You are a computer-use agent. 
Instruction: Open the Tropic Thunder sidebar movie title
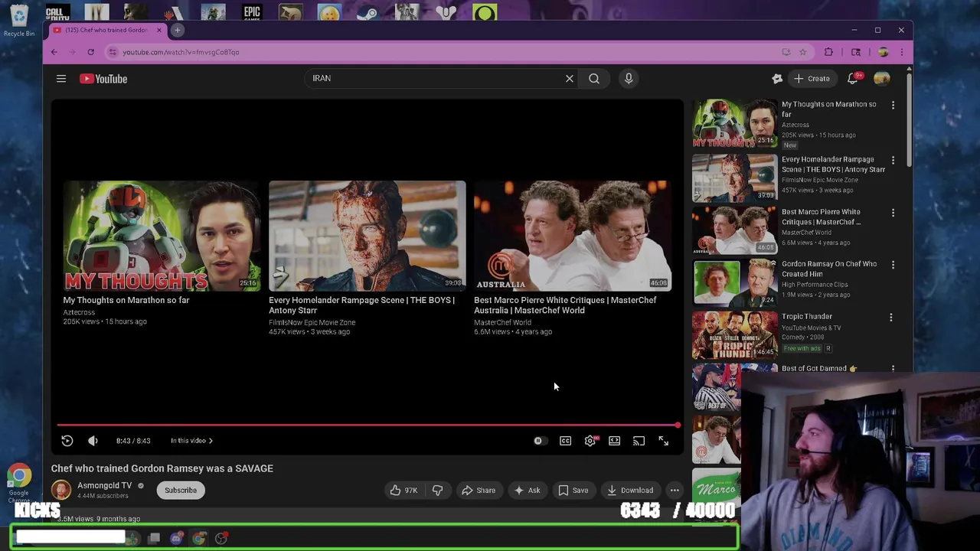tap(807, 316)
